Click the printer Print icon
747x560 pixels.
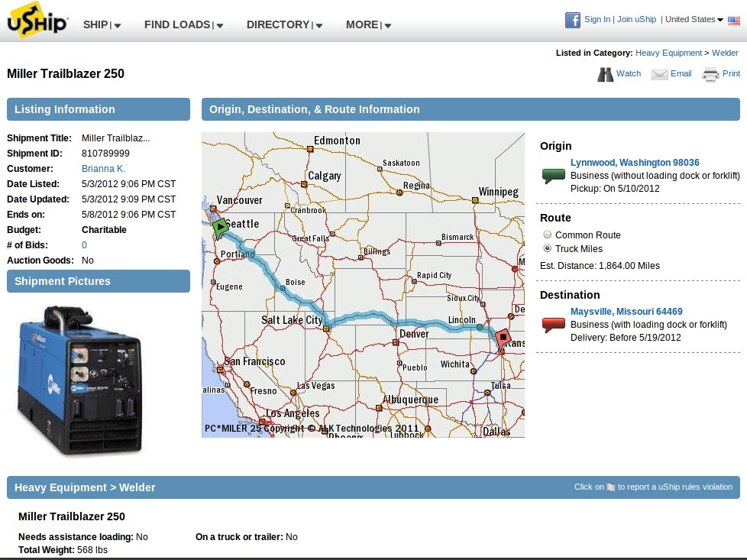click(710, 74)
